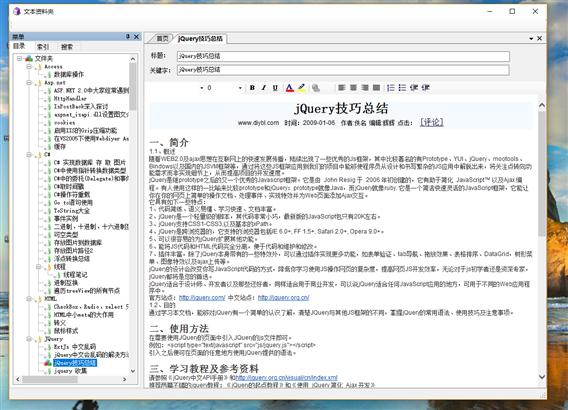Click the HTML folder icon in tree
The width and height of the screenshot is (568, 410).
tap(39, 299)
